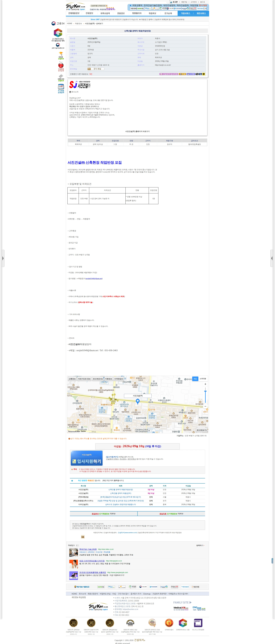Click the 대한경제 logo in footer network
The width and height of the screenshot is (275, 644).
pyautogui.click(x=196, y=587)
